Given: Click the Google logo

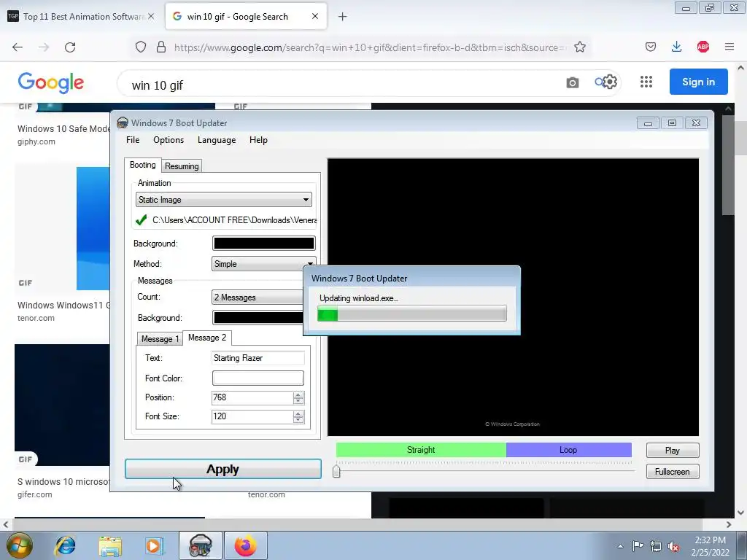Looking at the screenshot, I should 51,83.
